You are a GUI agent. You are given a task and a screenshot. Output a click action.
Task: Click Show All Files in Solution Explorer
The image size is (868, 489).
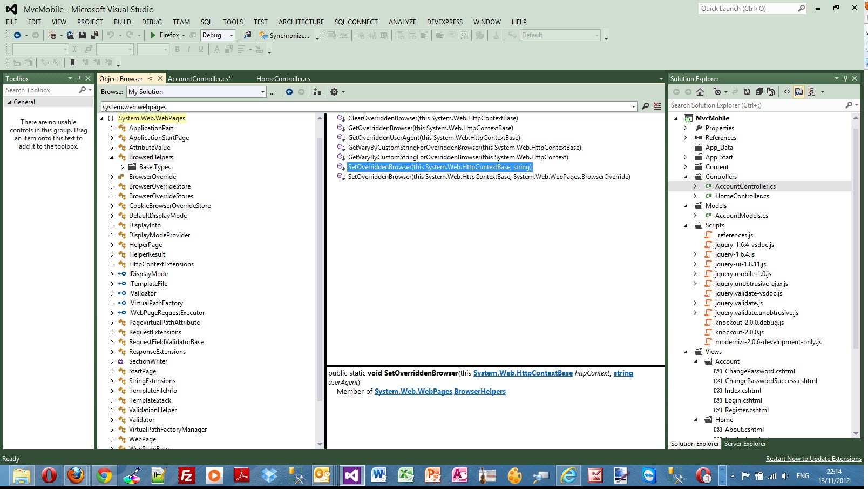771,92
